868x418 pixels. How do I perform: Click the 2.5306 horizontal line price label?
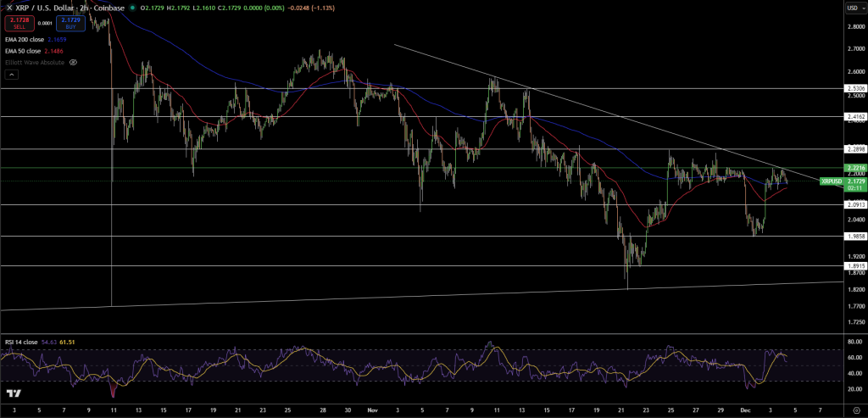click(x=854, y=88)
